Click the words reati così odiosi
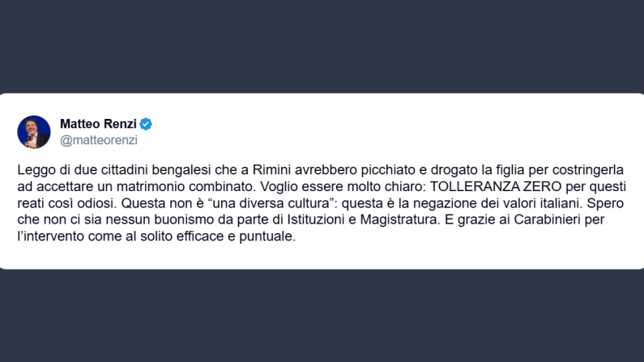 coord(66,202)
